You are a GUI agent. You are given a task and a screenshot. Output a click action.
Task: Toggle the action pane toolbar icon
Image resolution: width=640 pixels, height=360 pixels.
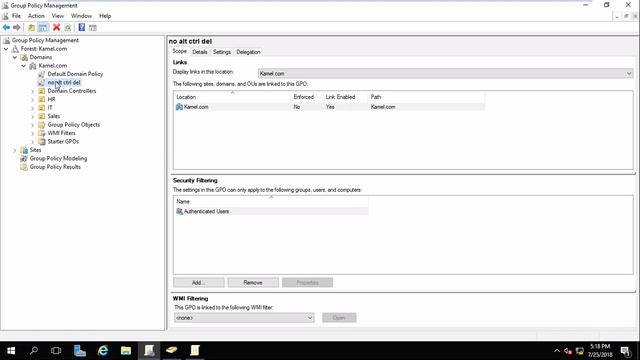coord(93,27)
